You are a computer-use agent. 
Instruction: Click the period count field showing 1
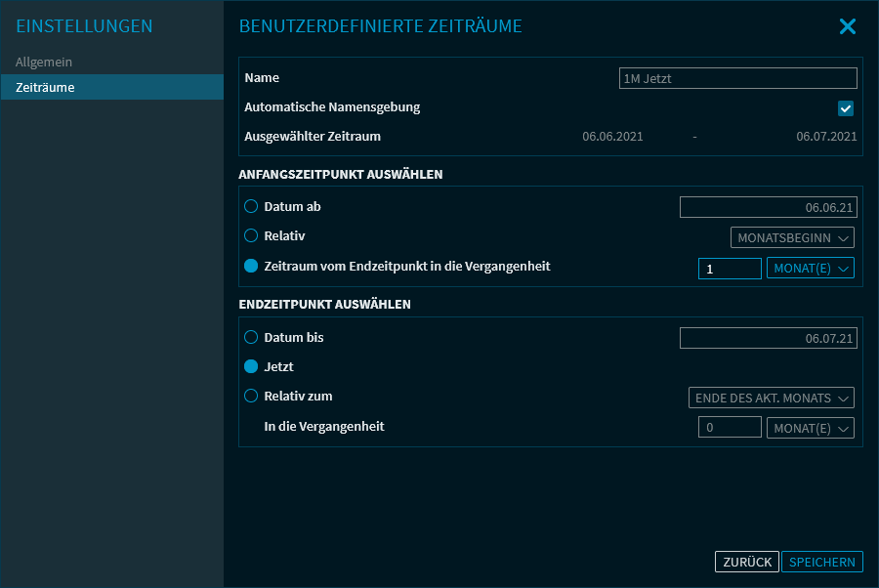[729, 269]
